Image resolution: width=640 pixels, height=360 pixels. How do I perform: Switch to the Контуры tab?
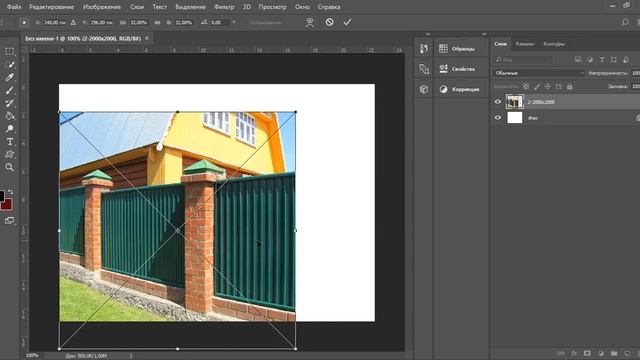click(554, 44)
